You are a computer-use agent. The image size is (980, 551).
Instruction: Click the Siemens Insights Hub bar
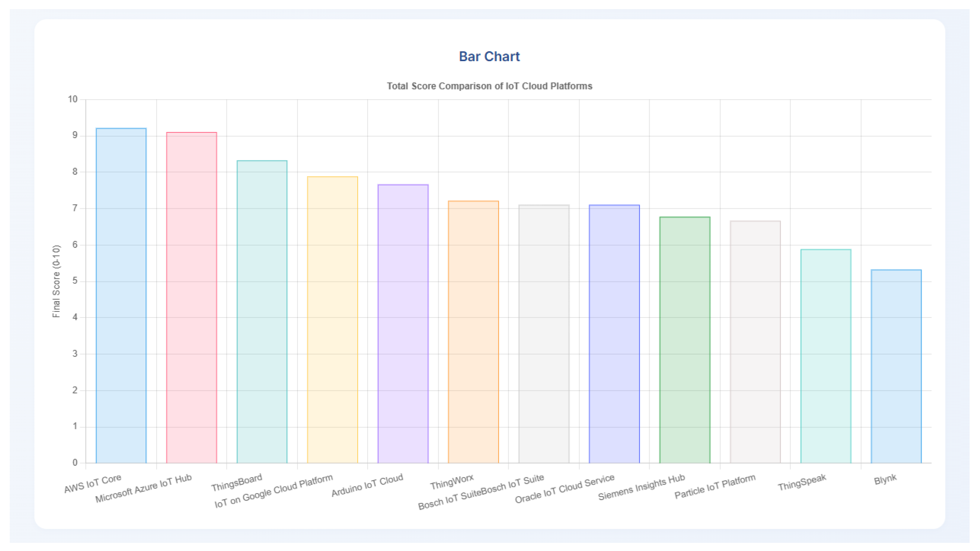(685, 340)
